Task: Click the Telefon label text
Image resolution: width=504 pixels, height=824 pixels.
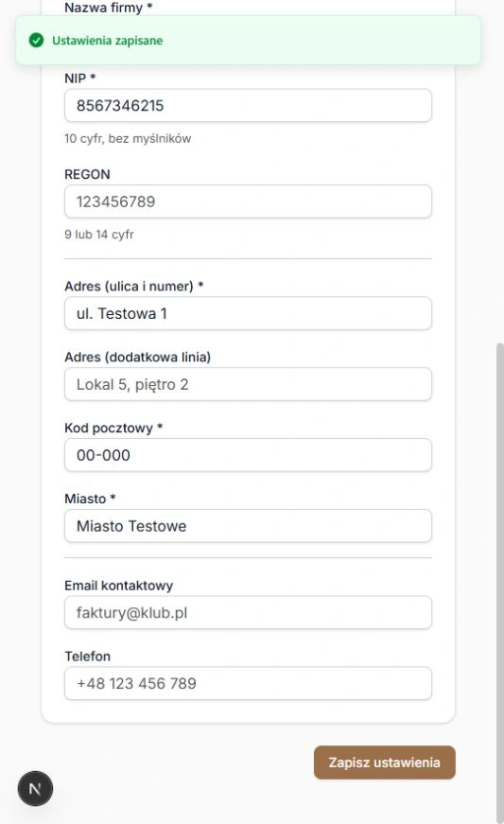Action: click(x=88, y=657)
